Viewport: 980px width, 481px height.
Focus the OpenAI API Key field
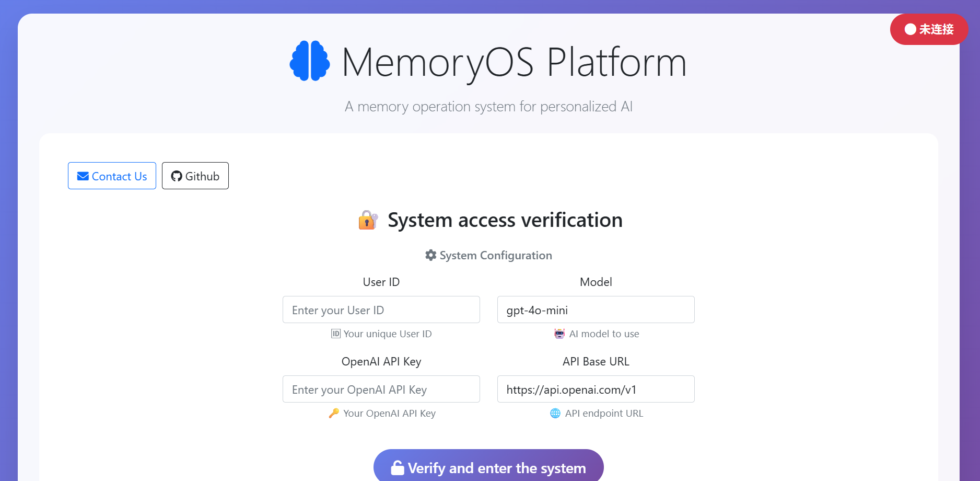(381, 390)
